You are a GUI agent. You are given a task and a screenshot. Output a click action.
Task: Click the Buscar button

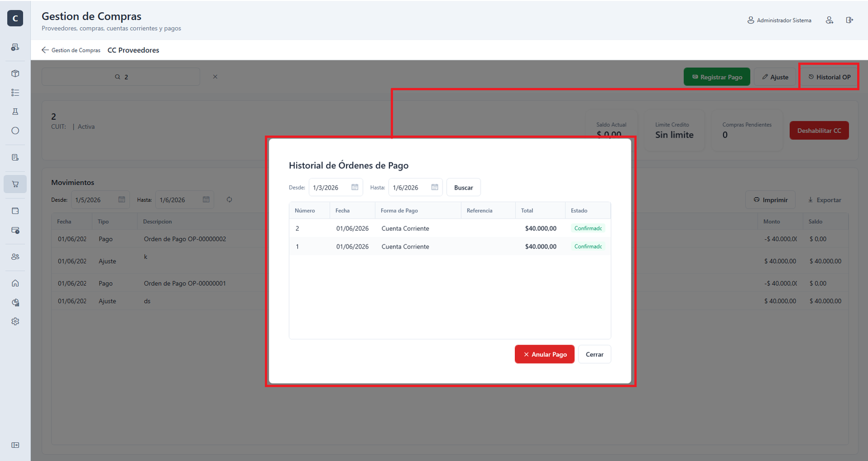point(463,187)
